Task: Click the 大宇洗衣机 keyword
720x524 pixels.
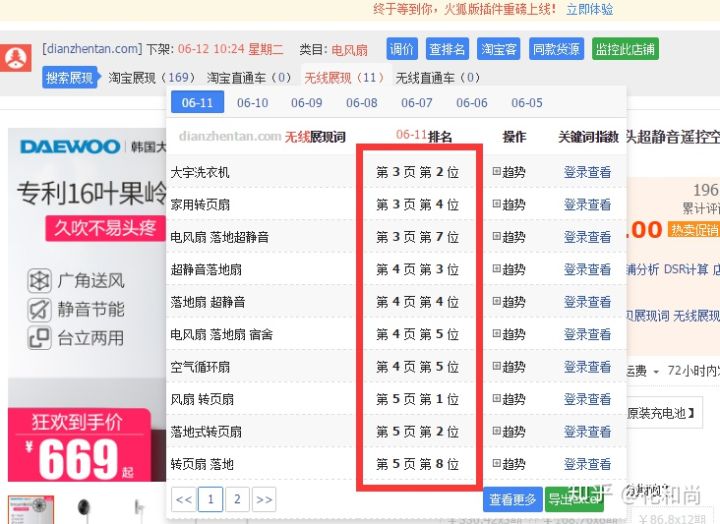Action: click(200, 172)
